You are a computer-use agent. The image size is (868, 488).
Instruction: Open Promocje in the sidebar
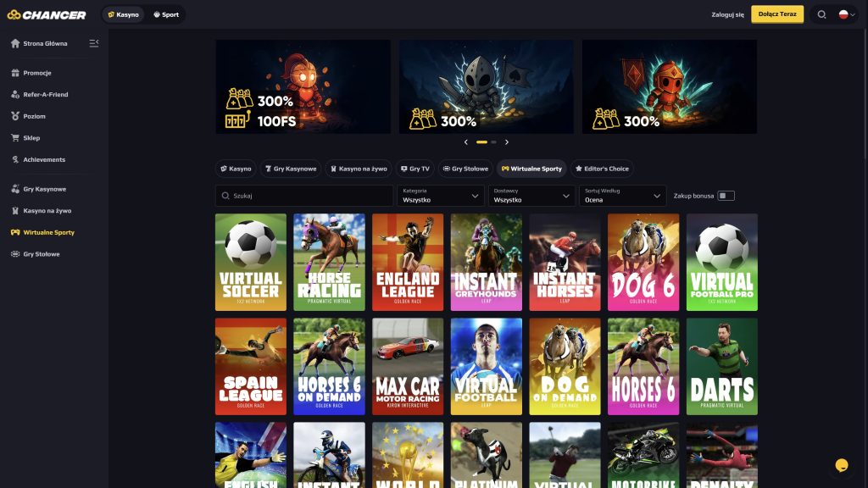[37, 73]
